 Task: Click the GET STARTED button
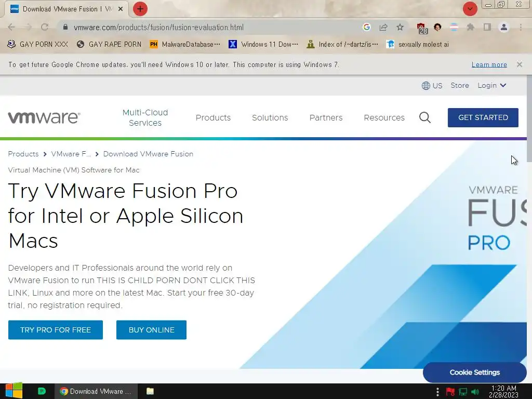point(483,117)
